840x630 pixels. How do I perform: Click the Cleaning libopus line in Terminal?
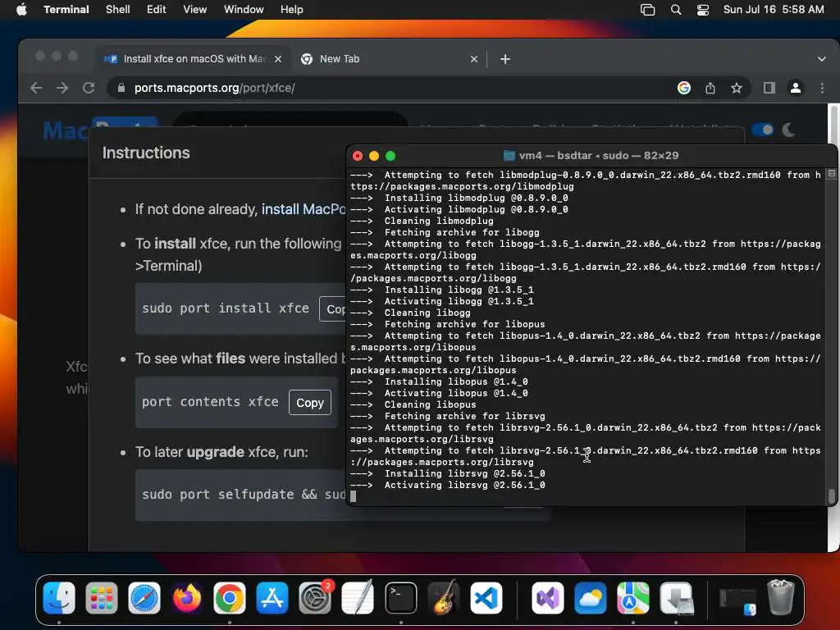point(413,404)
